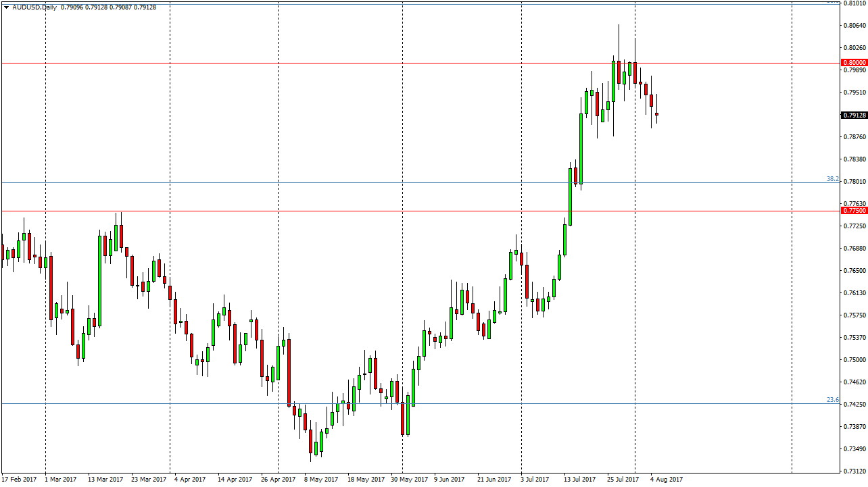
Task: Click the 30 May 2017 date label
Action: pyautogui.click(x=408, y=480)
